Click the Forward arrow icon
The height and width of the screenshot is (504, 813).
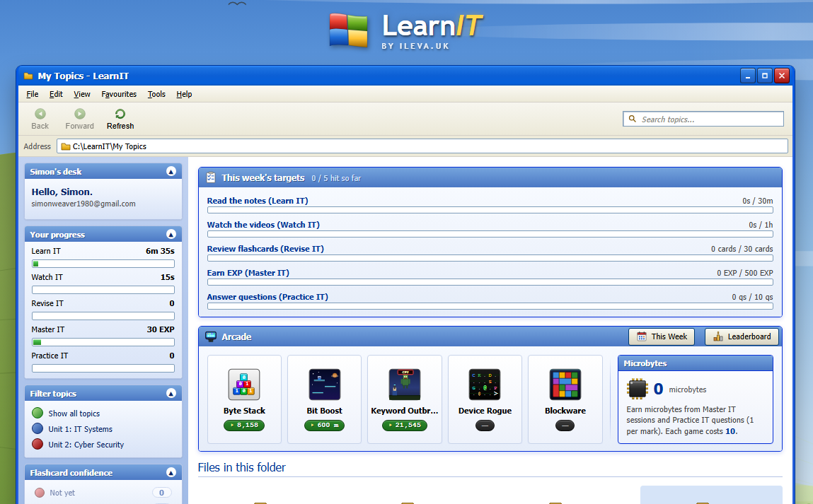pyautogui.click(x=80, y=114)
